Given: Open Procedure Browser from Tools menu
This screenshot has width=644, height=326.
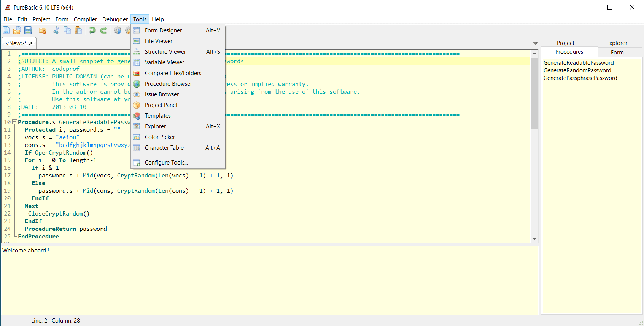Looking at the screenshot, I should (x=178, y=84).
